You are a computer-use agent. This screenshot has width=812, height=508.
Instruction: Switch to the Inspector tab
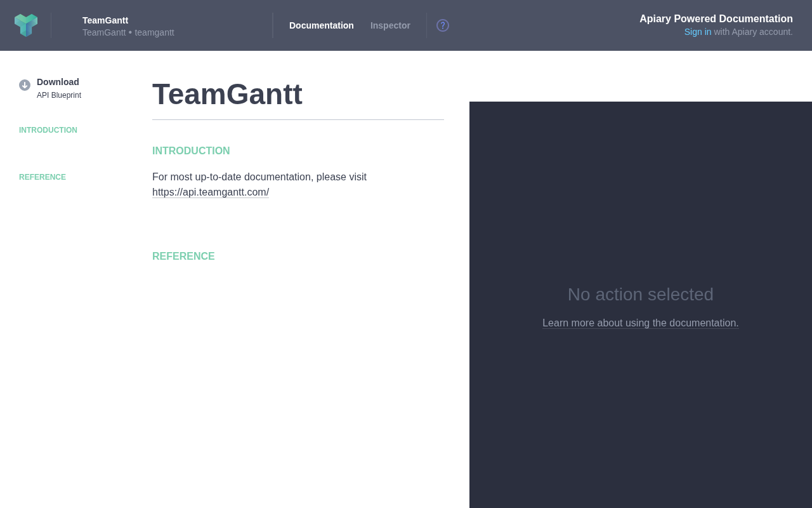point(390,25)
